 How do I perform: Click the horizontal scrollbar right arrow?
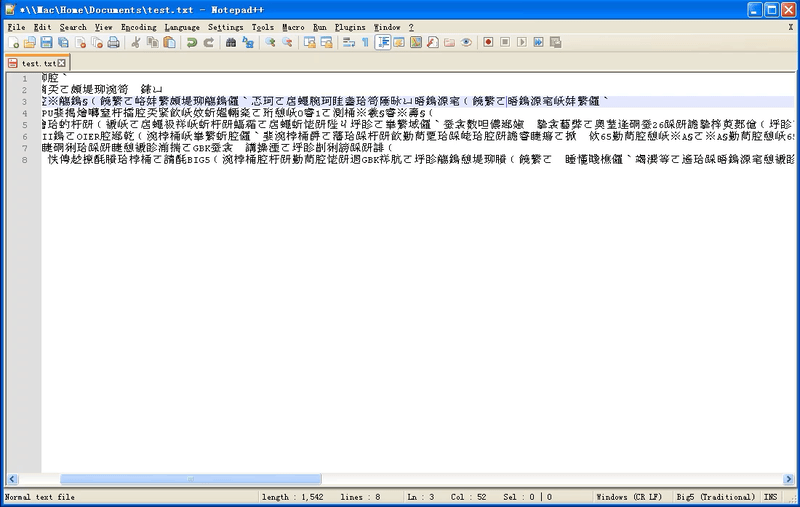[788, 479]
